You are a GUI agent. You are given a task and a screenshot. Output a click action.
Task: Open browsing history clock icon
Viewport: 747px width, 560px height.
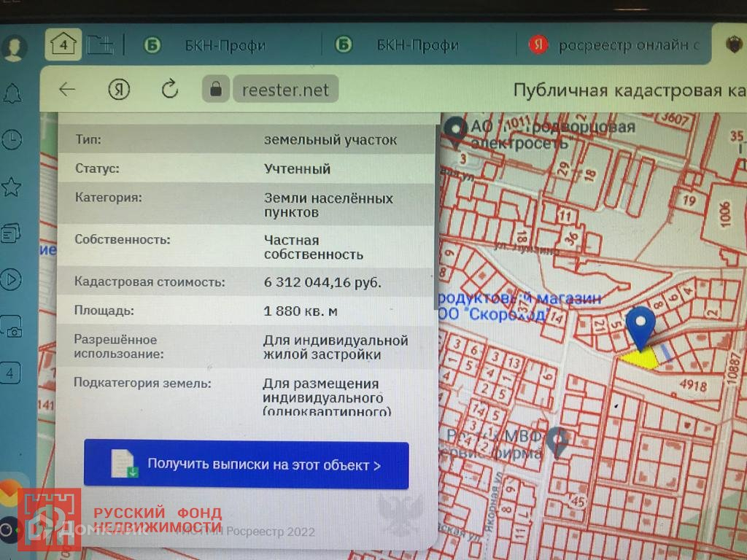(12, 140)
